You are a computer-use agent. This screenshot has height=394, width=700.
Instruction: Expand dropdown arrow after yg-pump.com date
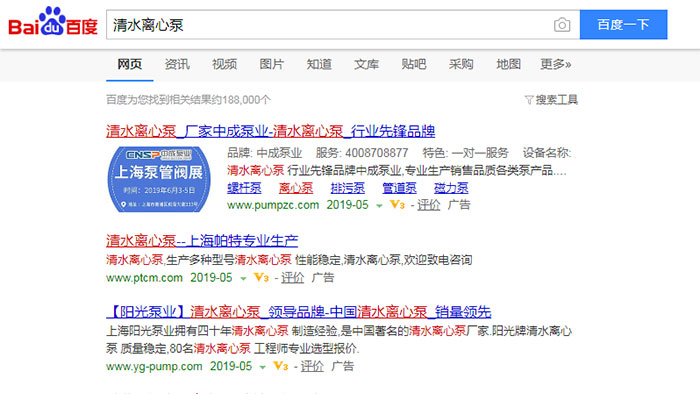(263, 367)
